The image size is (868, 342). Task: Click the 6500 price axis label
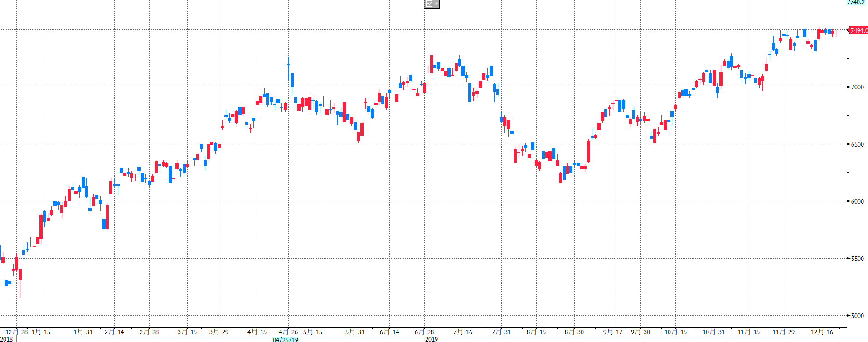[857, 144]
